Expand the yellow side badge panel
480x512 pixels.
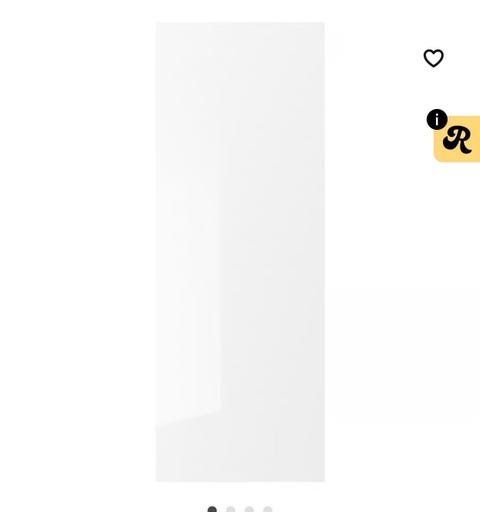click(x=457, y=139)
